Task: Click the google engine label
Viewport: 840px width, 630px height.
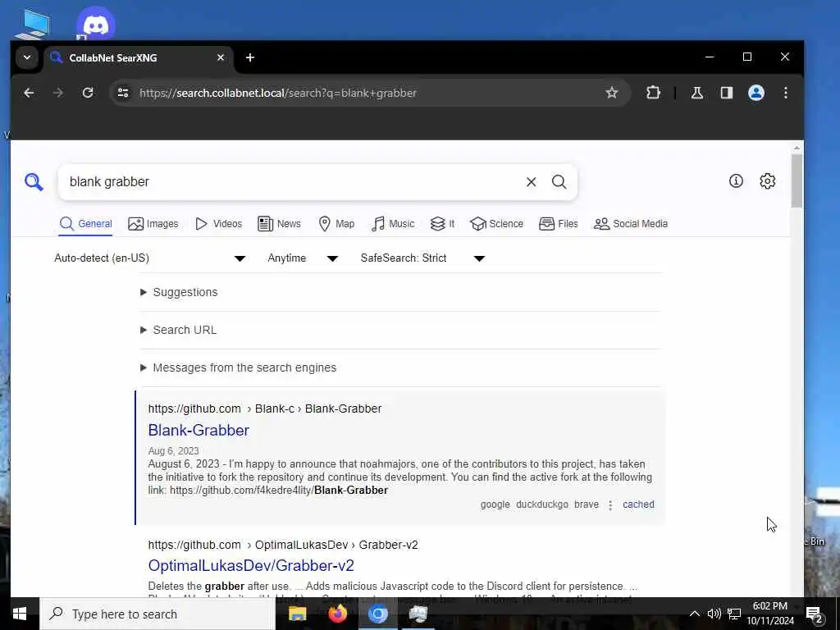Action: pos(495,504)
